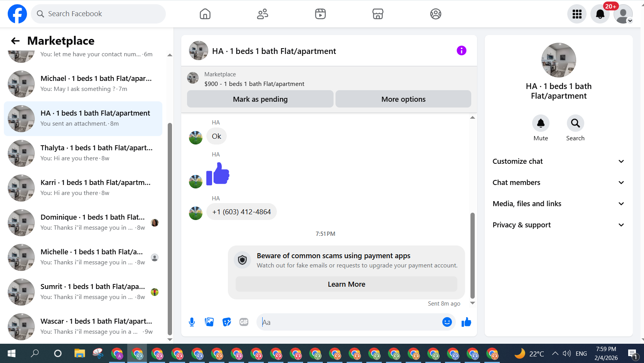This screenshot has height=363, width=644.
Task: Open the Groups icon in top navigation
Action: 436,14
